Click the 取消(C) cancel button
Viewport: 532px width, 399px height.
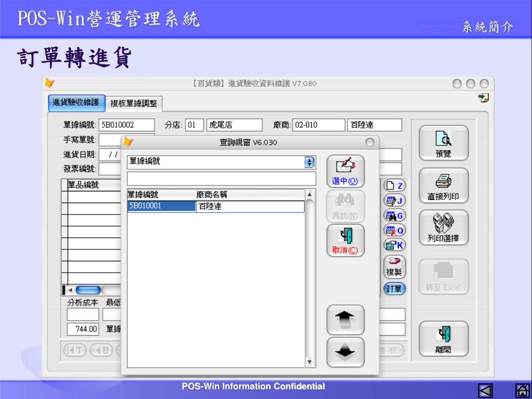tap(345, 240)
